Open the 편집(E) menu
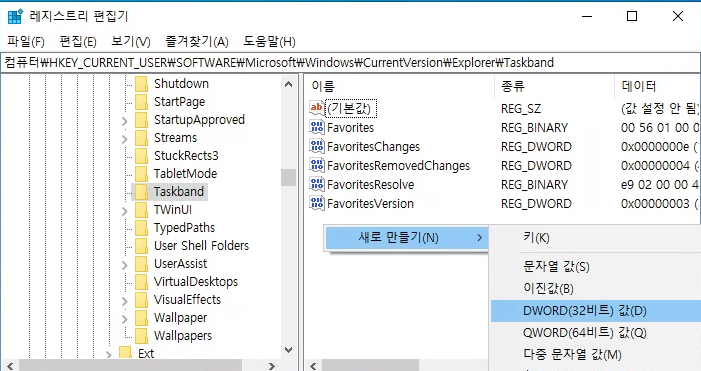701x371 pixels. coord(78,42)
